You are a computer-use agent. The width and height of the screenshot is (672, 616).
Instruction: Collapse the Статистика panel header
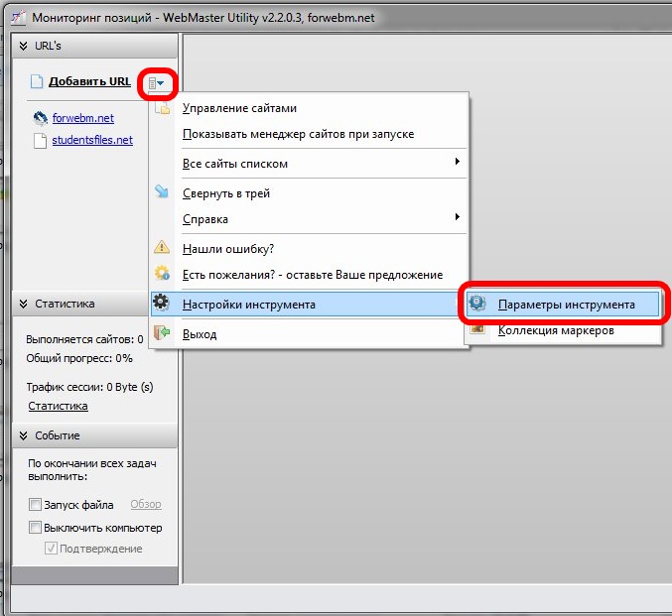click(x=24, y=304)
